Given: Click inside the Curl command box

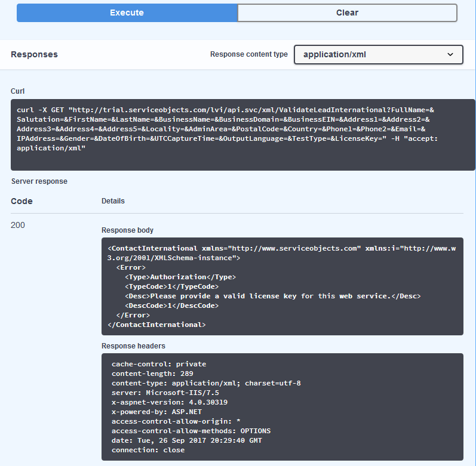Looking at the screenshot, I should pyautogui.click(x=243, y=135).
